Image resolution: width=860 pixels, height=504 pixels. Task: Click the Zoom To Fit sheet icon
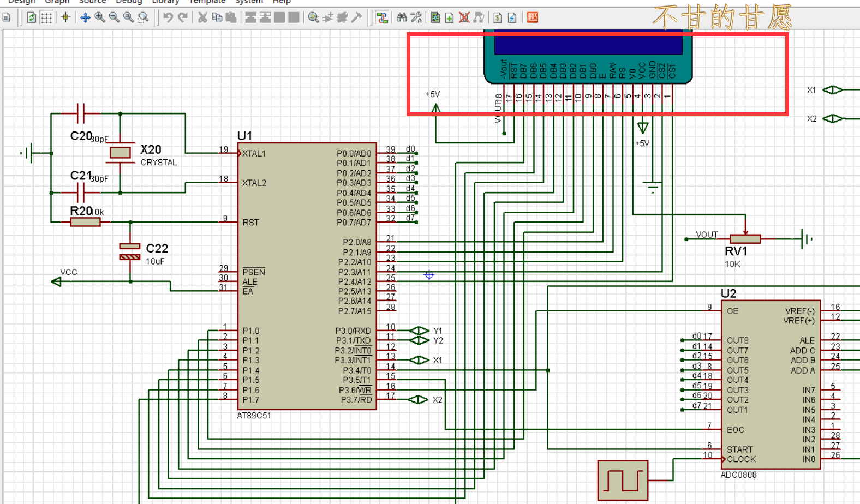[128, 17]
